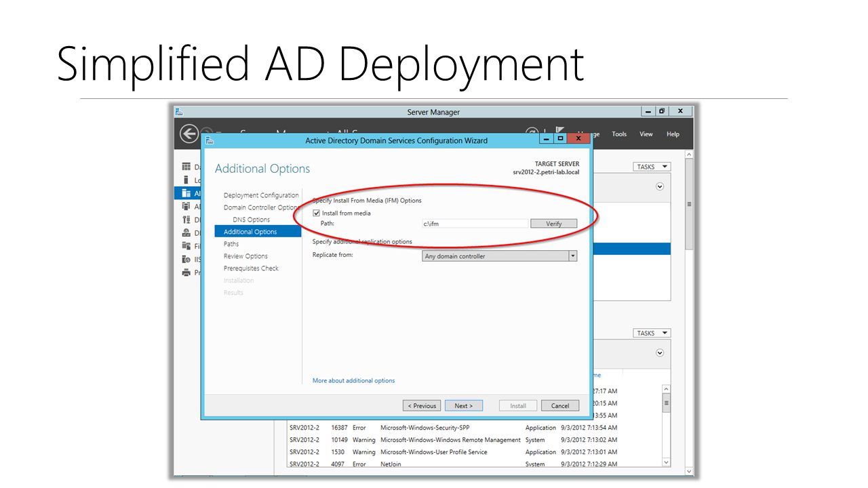Go to Review Options wizard step
This screenshot has width=868, height=488.
point(245,256)
